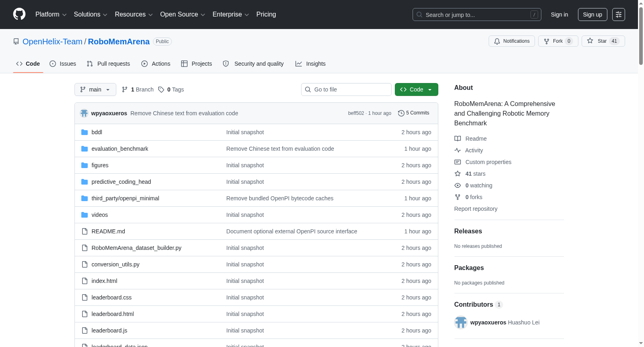This screenshot has height=347, width=644.
Task: Open the header menu icon beside Sign up
Action: coord(619,15)
